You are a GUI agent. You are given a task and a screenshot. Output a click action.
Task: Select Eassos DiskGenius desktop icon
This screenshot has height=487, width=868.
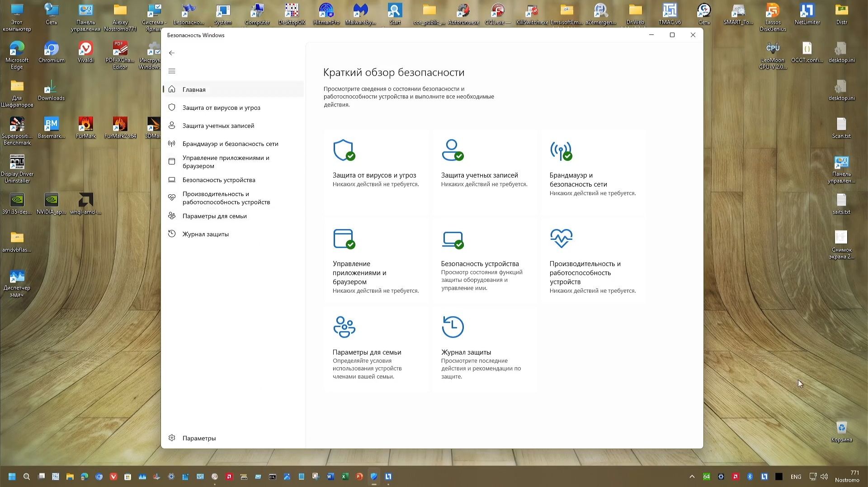pos(773,17)
